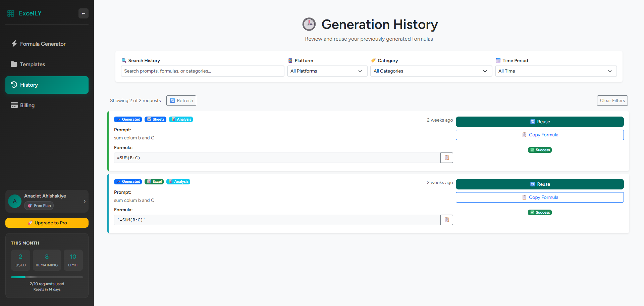Open the All Platforms dropdown
644x306 pixels.
[x=327, y=71]
